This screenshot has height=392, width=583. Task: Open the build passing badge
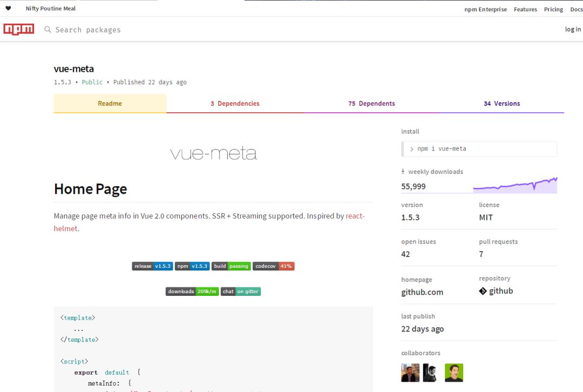[231, 266]
